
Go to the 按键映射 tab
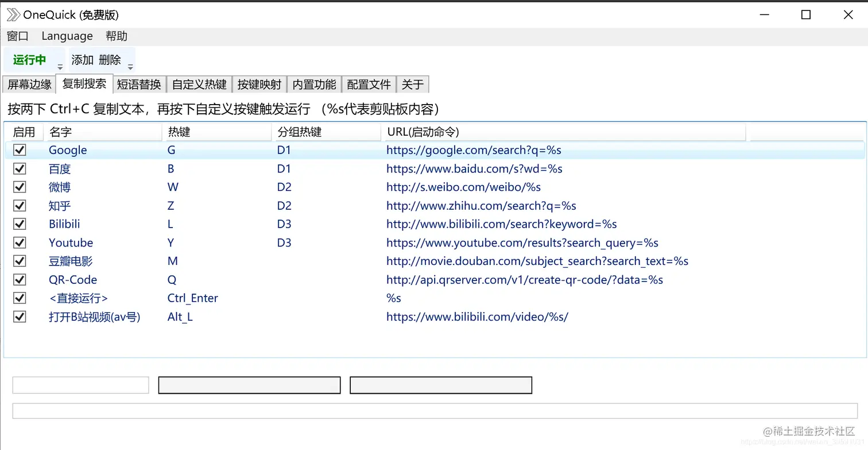point(259,84)
